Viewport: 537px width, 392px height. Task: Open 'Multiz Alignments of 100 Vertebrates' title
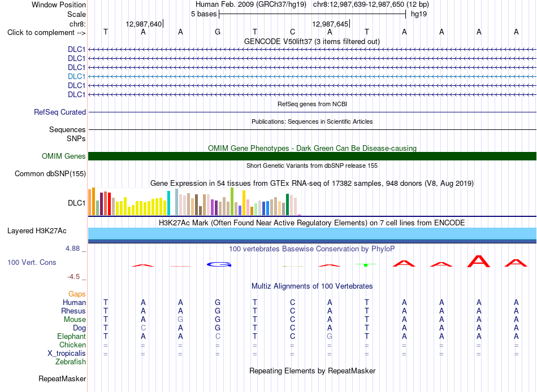(312, 286)
